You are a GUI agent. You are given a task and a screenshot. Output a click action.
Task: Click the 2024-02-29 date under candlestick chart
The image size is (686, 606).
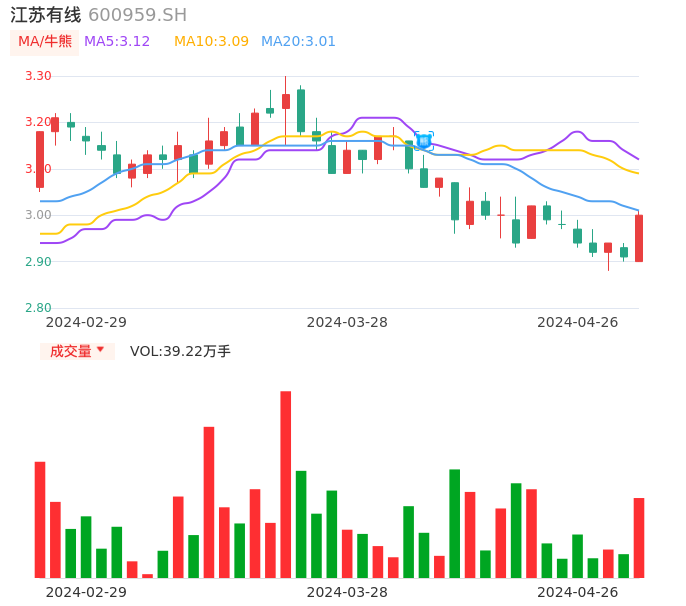tap(86, 322)
